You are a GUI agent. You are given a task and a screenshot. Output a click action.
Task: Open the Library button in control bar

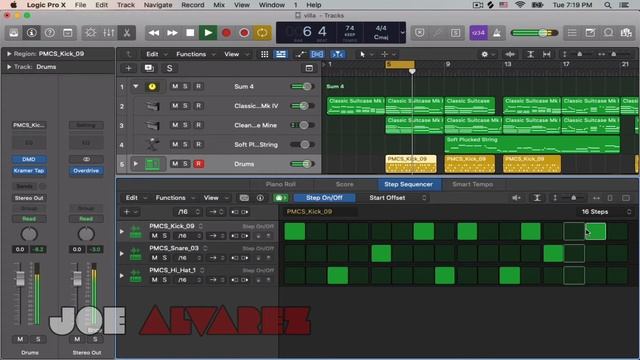click(x=13, y=33)
